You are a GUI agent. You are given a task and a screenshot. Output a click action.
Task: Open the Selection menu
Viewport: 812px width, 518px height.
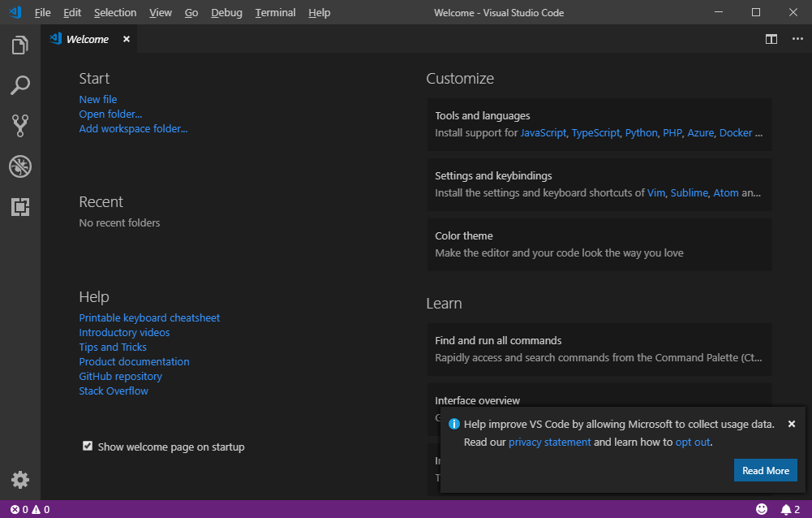pyautogui.click(x=115, y=13)
